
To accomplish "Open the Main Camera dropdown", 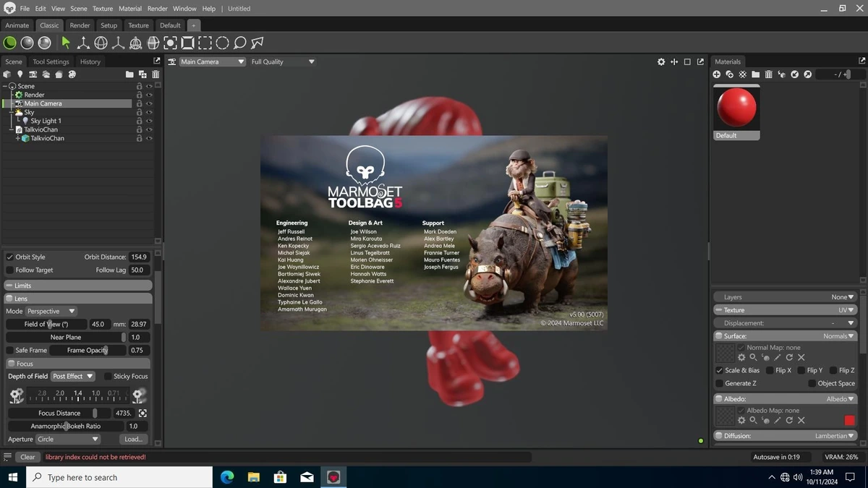I will (212, 61).
